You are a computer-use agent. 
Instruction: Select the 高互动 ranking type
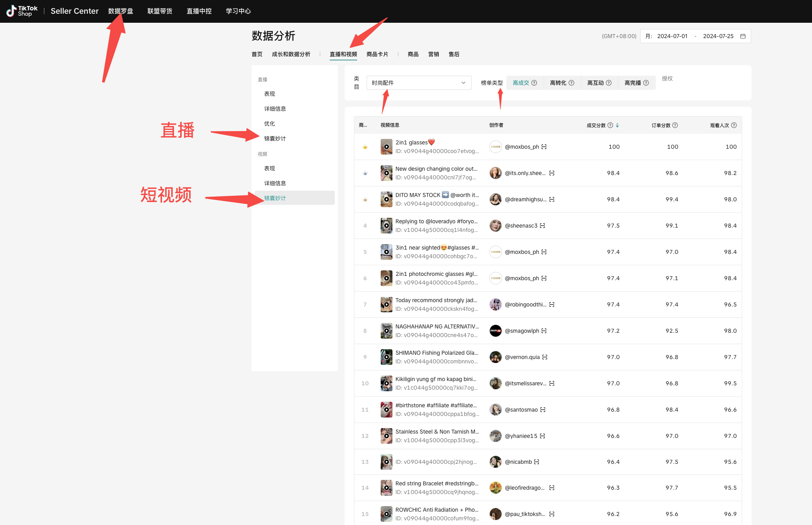(595, 83)
